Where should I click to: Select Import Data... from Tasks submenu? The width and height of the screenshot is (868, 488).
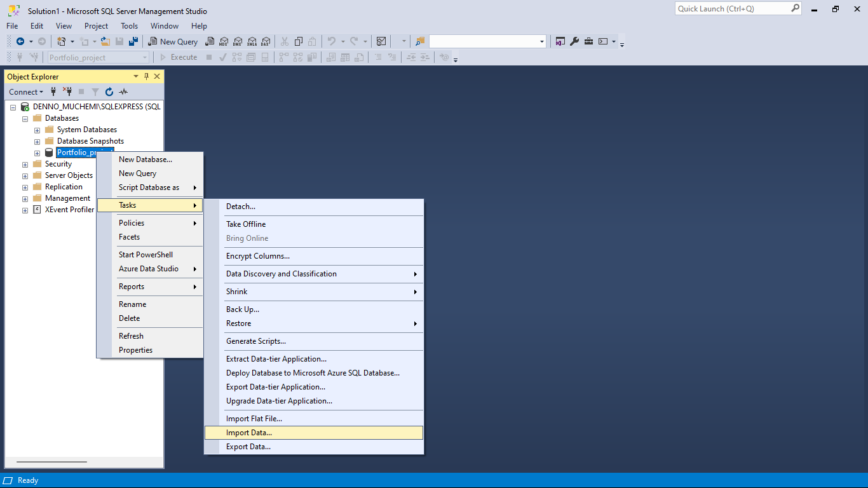(x=314, y=433)
